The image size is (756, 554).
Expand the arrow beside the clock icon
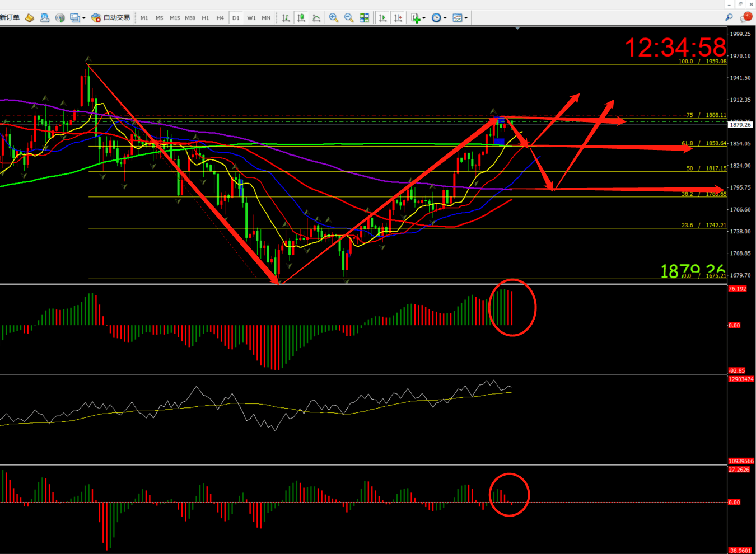[x=445, y=18]
